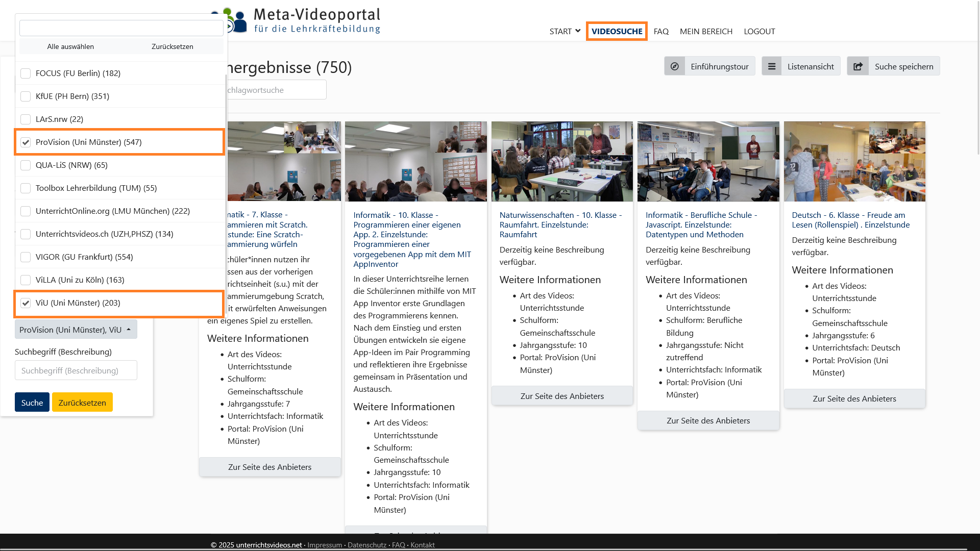The image size is (980, 551).
Task: Check the VIGOR (GU Frankfurt) option
Action: point(26,257)
